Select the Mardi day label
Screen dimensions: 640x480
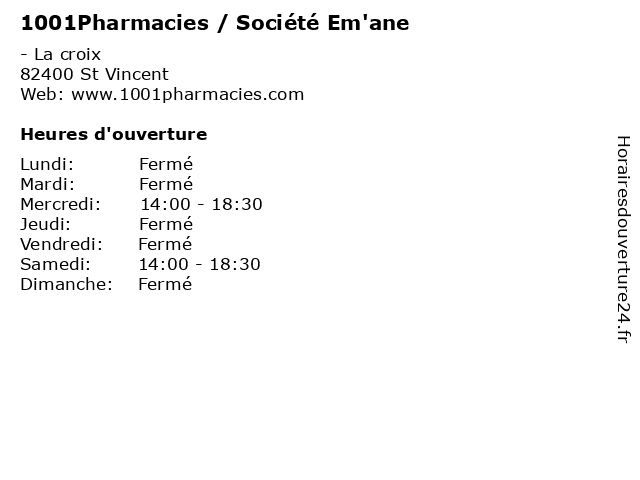coord(48,184)
